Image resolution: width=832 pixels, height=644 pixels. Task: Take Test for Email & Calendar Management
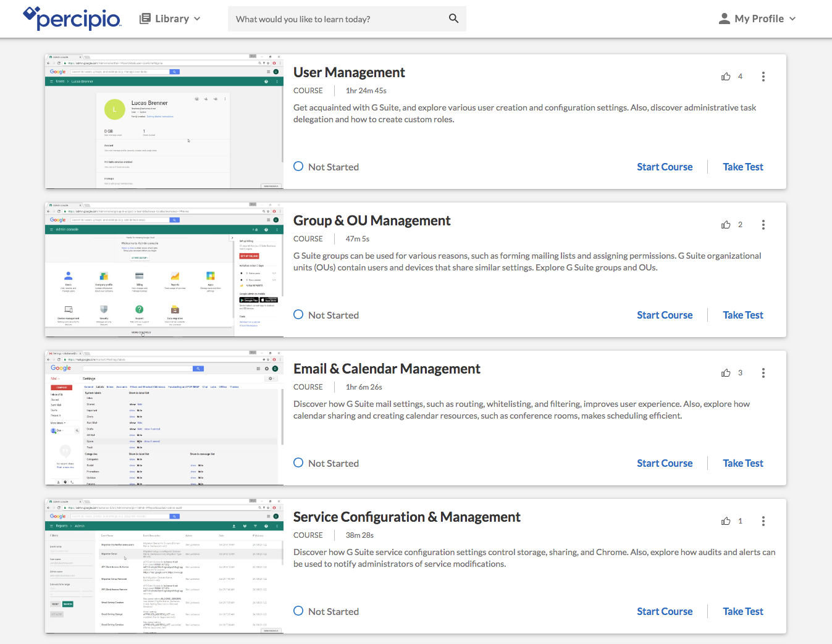[x=743, y=463]
